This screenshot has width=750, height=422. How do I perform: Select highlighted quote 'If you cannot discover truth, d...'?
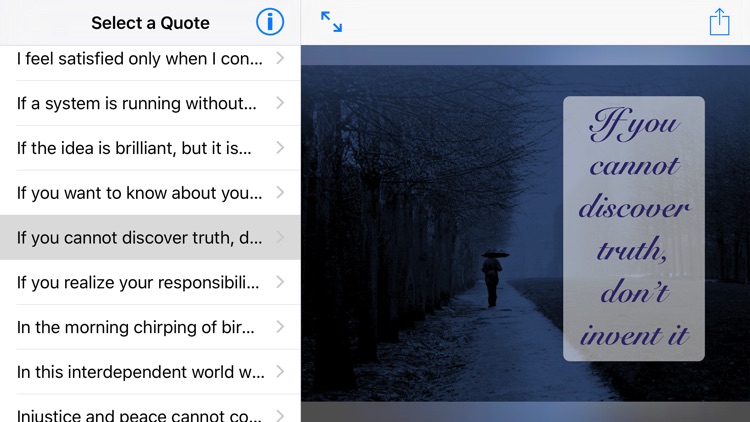tap(150, 237)
